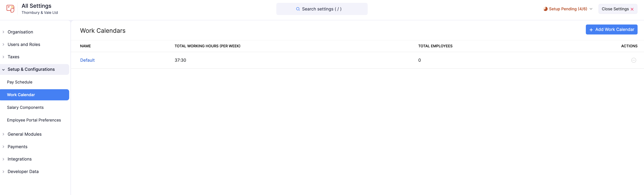The width and height of the screenshot is (644, 195).
Task: Expand the Organisation section chevron
Action: (3, 32)
